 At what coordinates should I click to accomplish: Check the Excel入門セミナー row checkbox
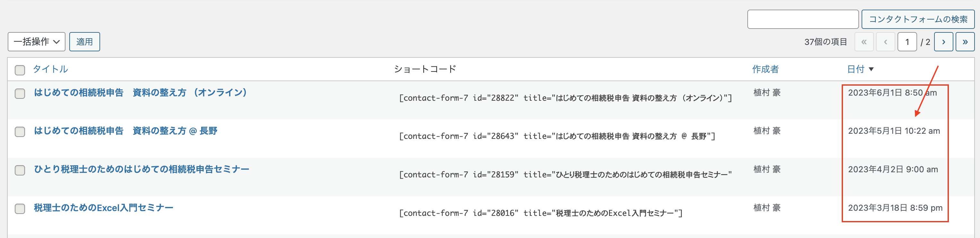[20, 208]
